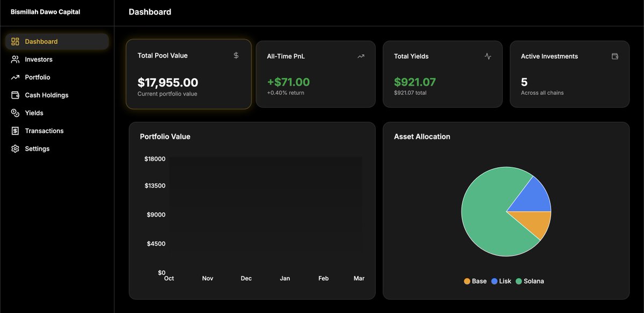Click the Investors people icon
Viewport: 644px width, 313px height.
point(15,59)
